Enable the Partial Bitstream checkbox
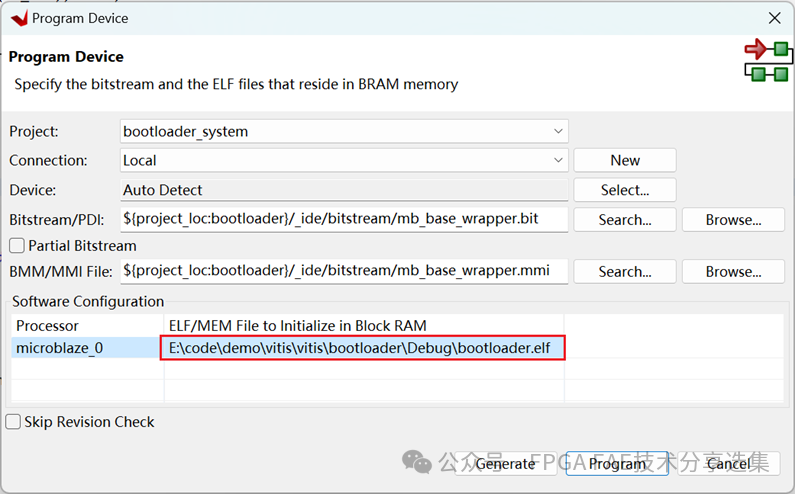795x494 pixels. tap(17, 245)
